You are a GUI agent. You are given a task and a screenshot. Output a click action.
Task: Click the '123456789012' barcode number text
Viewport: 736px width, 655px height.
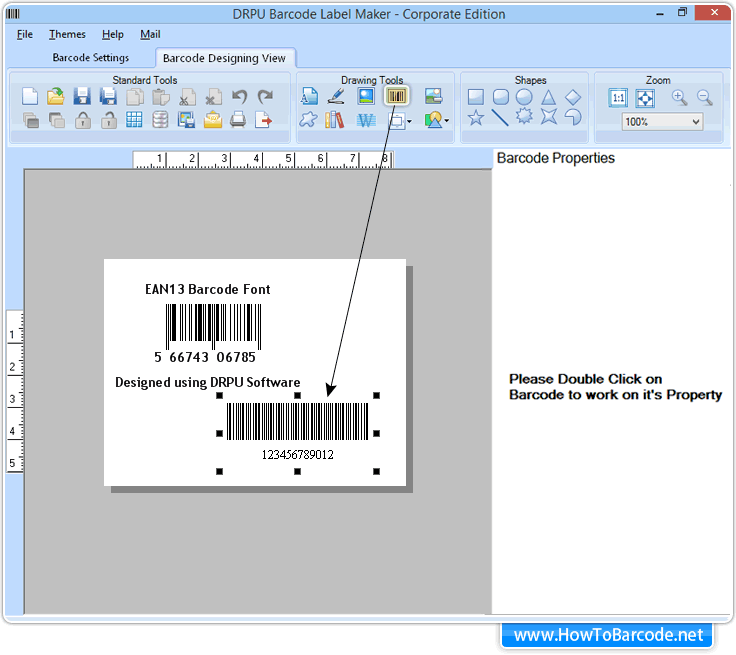(298, 455)
